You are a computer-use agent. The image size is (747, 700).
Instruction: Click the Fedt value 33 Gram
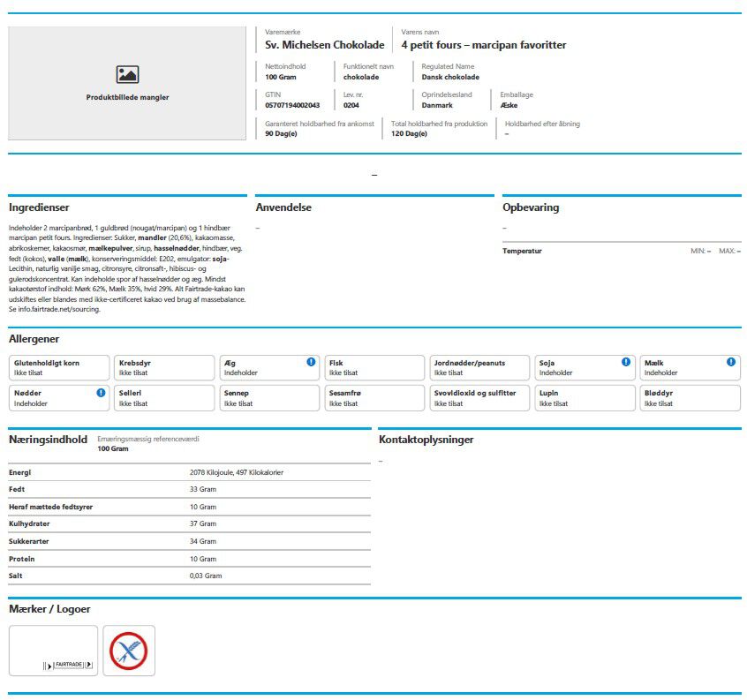(203, 490)
